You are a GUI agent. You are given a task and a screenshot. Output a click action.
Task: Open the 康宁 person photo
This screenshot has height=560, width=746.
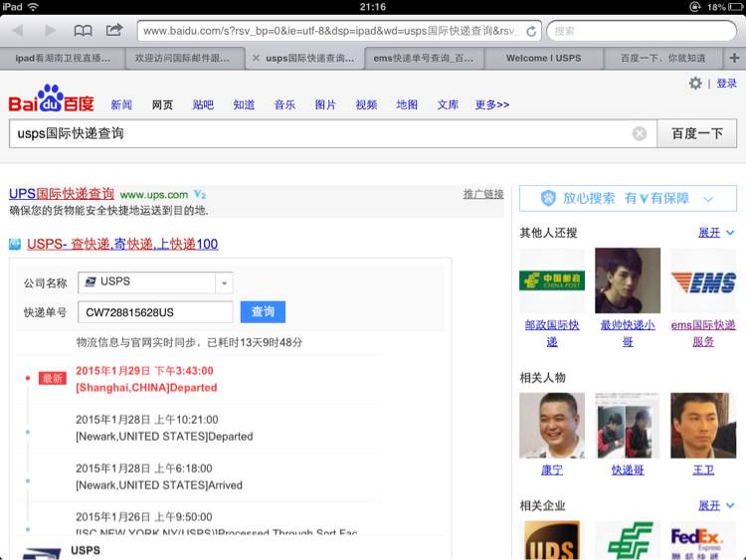552,426
